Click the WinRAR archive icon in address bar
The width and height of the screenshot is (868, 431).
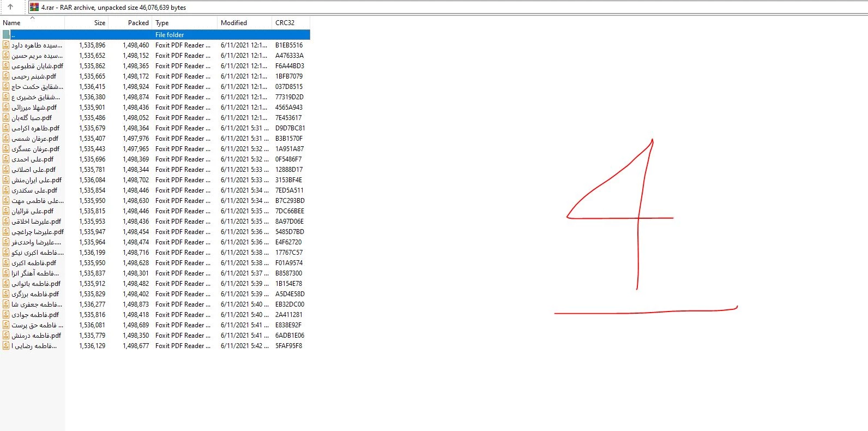tap(34, 7)
